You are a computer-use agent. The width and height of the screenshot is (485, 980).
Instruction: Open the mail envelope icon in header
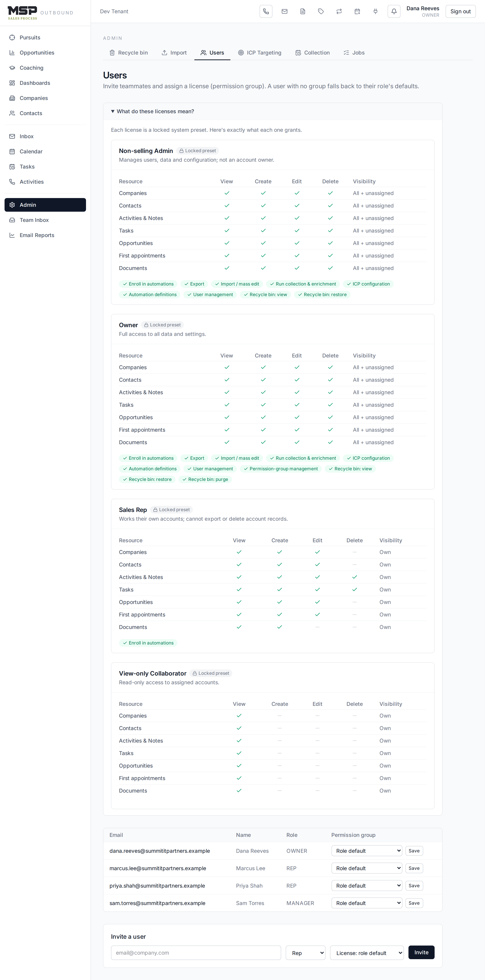[284, 11]
